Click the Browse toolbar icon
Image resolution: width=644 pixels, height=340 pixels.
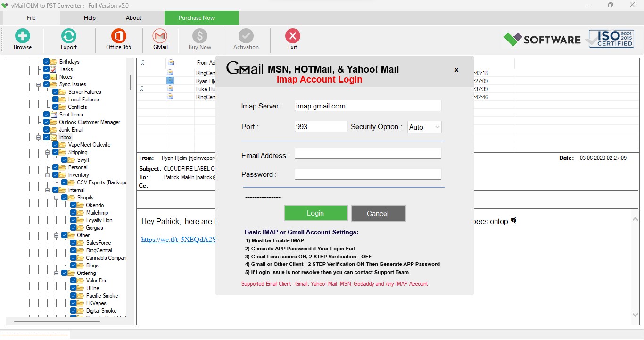(22, 36)
